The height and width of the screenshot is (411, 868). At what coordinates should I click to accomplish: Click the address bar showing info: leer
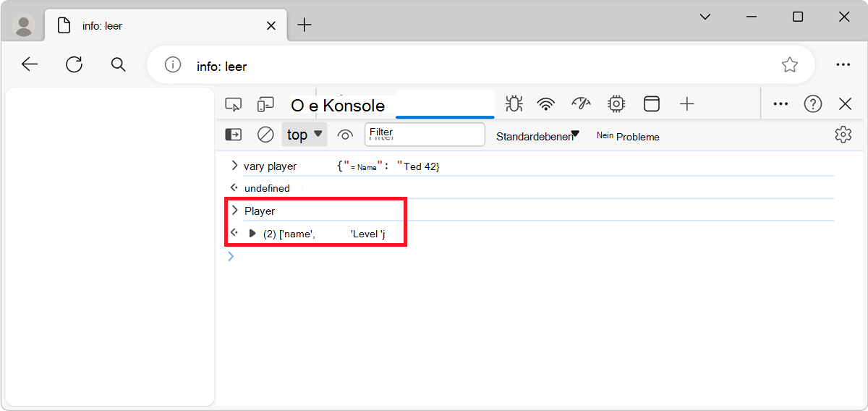(480, 65)
